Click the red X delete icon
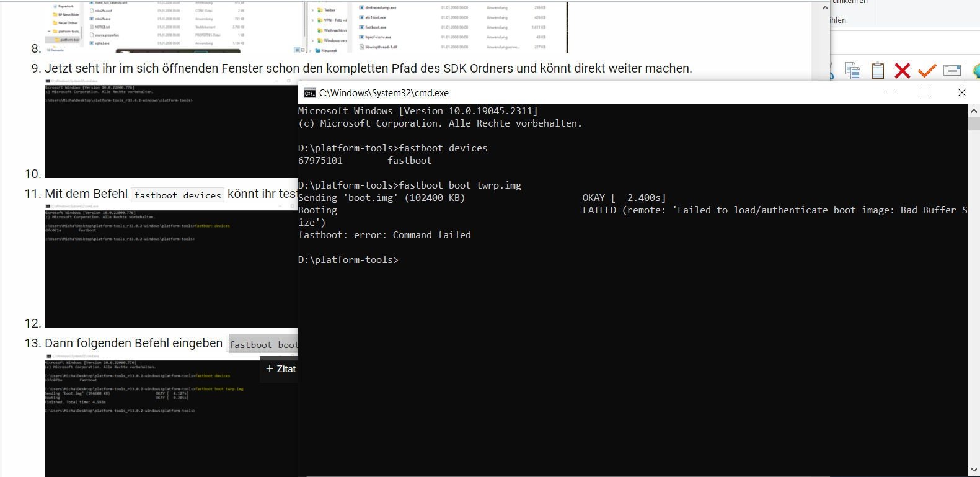980x477 pixels. coord(902,71)
